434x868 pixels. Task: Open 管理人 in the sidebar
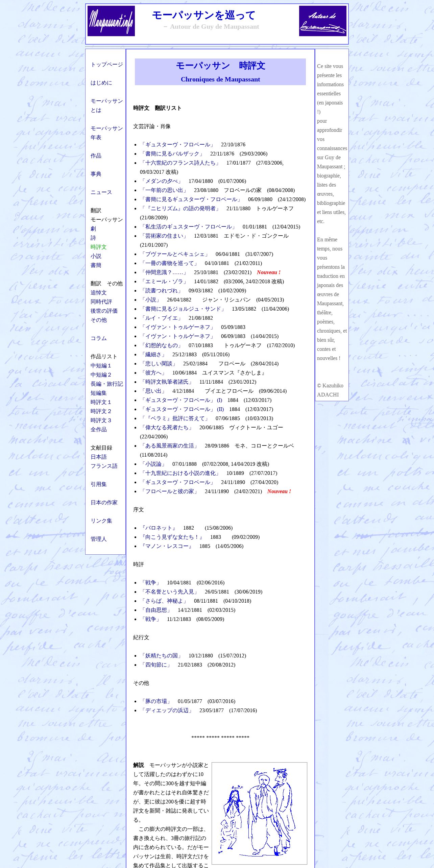(x=99, y=539)
